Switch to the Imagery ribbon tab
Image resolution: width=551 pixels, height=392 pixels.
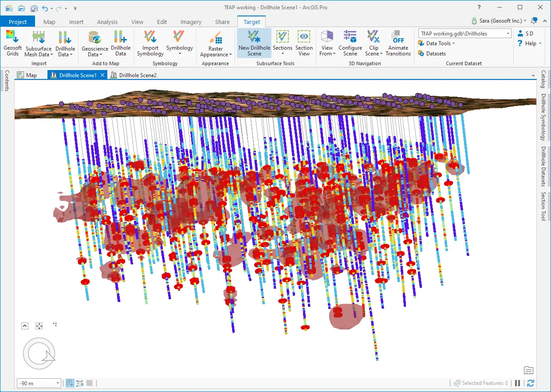pos(191,22)
